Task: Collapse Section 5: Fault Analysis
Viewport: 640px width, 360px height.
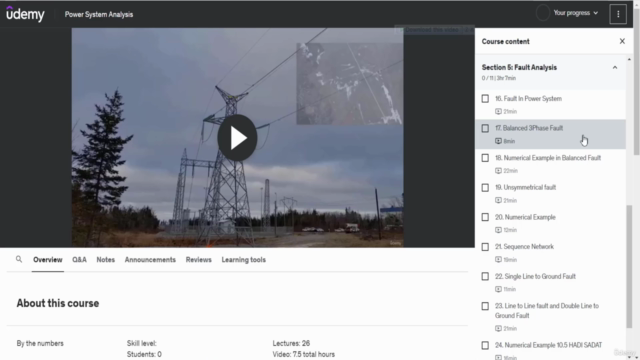Action: (615, 67)
